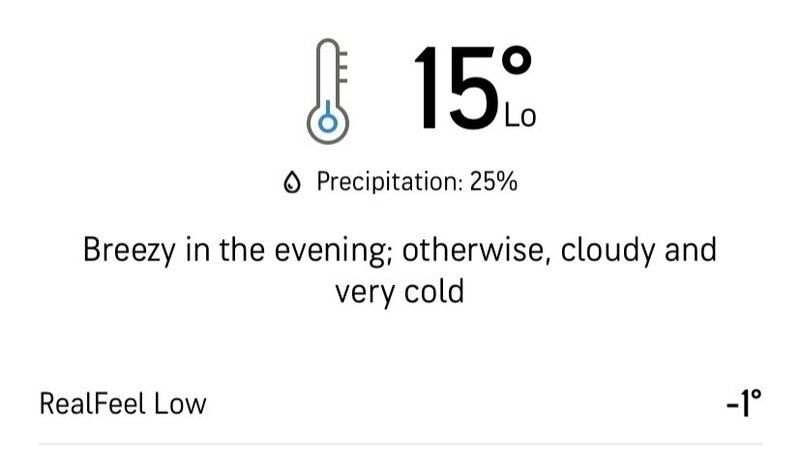Select the "cloudy and" forecast text

click(x=638, y=249)
